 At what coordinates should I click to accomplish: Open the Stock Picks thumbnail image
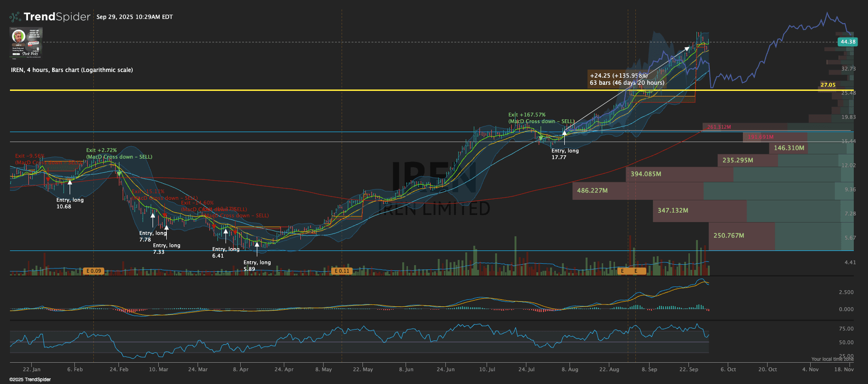(26, 43)
